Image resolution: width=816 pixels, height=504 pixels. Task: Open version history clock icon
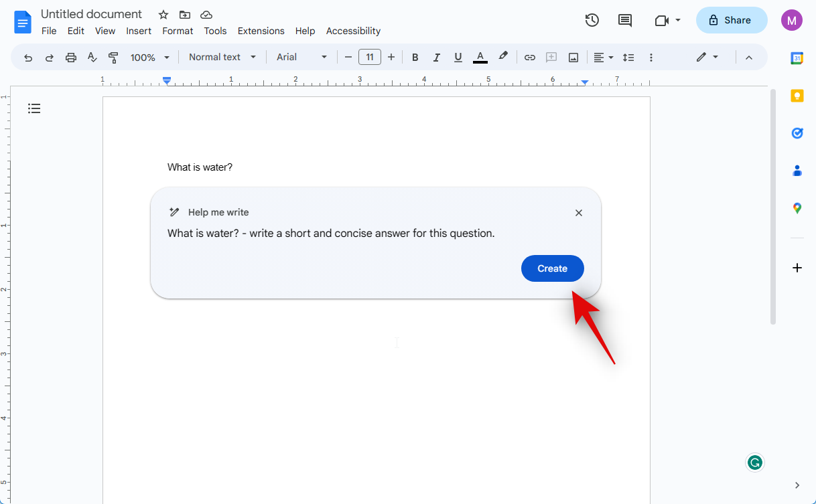[x=592, y=20]
